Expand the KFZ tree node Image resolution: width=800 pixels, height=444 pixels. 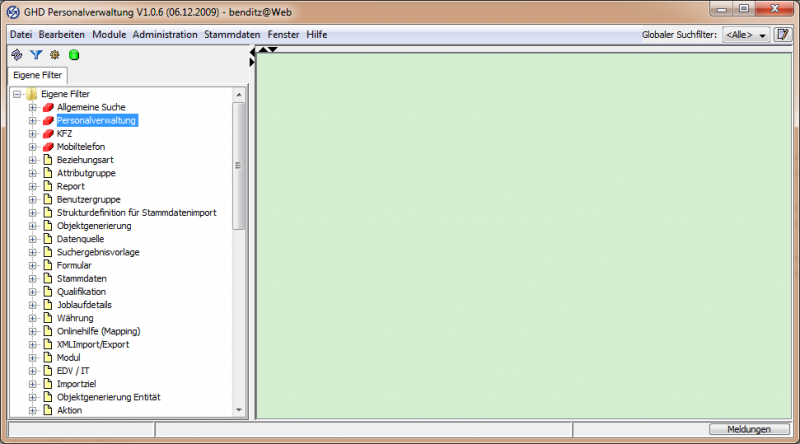pos(33,134)
